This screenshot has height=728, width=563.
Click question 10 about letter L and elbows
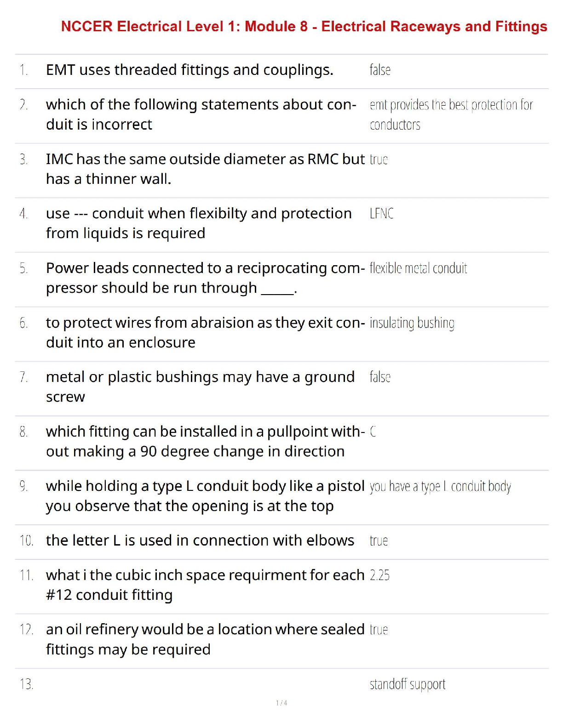(x=200, y=540)
